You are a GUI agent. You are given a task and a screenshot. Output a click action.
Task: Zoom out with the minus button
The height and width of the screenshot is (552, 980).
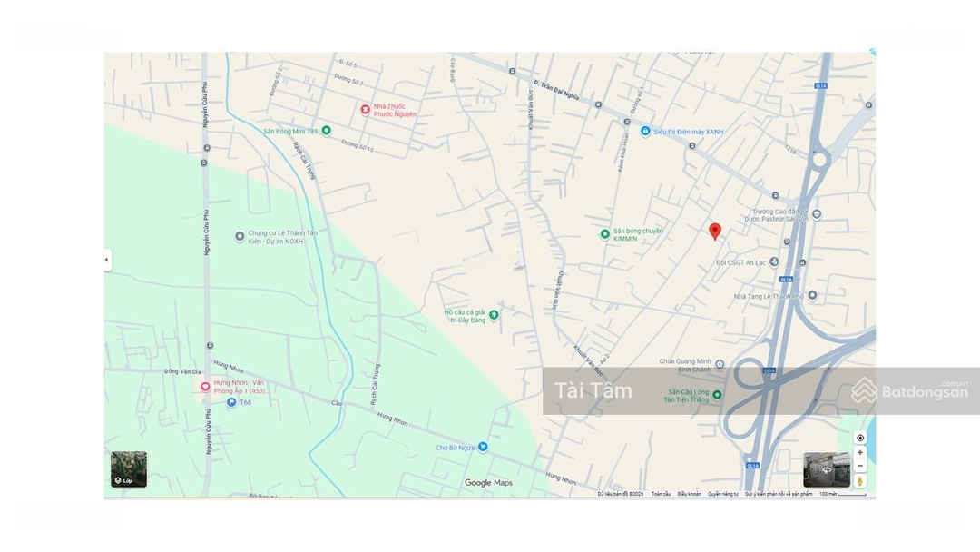(860, 466)
